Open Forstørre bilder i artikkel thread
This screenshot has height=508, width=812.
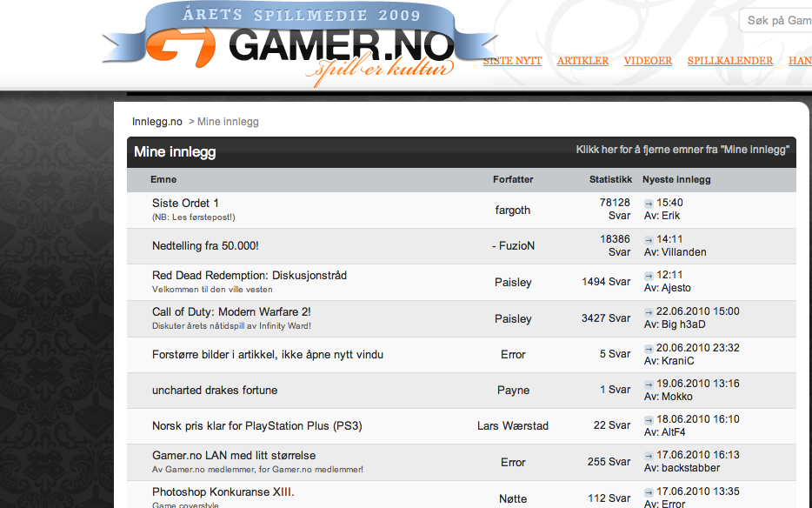268,355
